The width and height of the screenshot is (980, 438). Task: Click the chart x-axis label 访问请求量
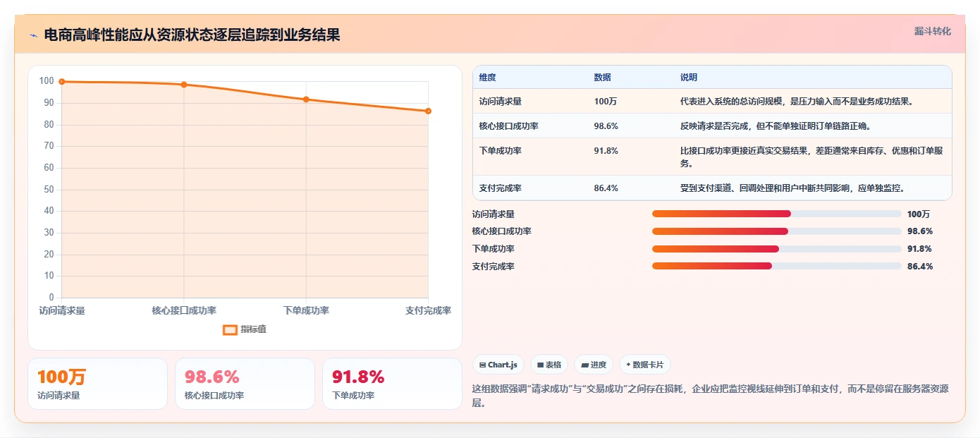62,311
